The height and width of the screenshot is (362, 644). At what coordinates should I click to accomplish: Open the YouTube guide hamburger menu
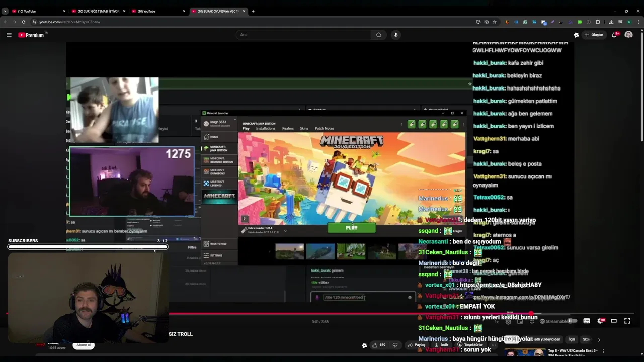[x=9, y=35]
